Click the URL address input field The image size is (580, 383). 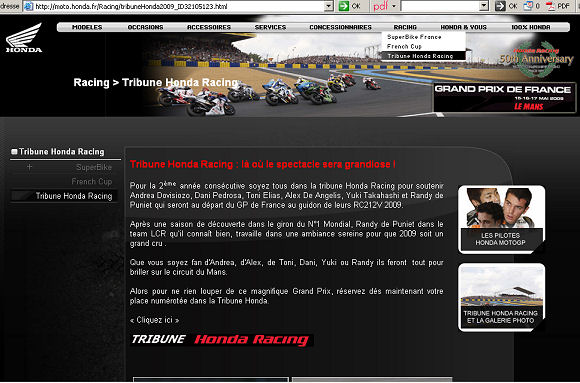(x=179, y=6)
